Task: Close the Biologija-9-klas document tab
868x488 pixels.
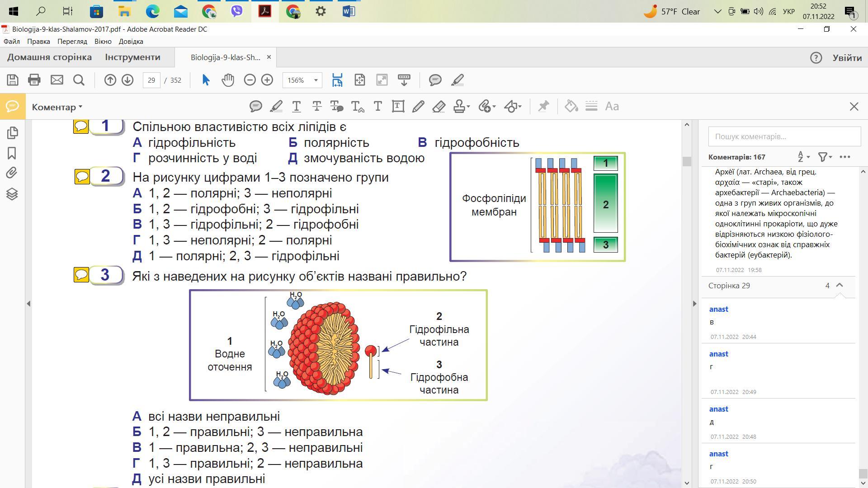Action: [x=269, y=57]
